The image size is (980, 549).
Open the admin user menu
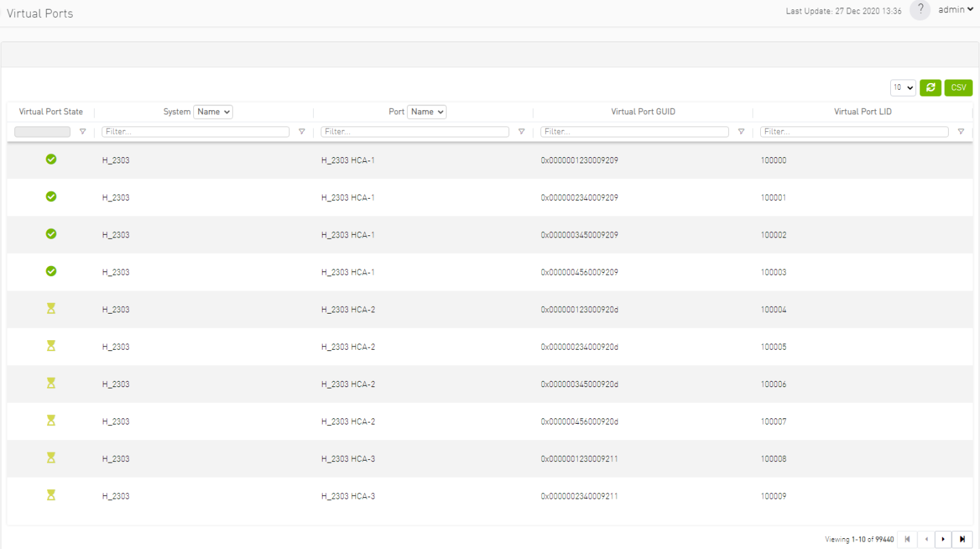tap(954, 10)
